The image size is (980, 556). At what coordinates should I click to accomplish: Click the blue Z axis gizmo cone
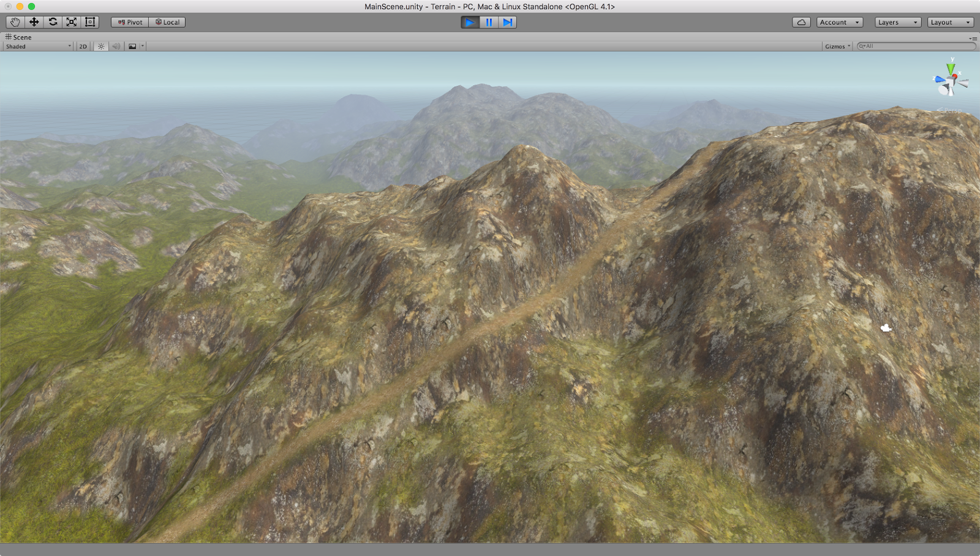click(940, 80)
